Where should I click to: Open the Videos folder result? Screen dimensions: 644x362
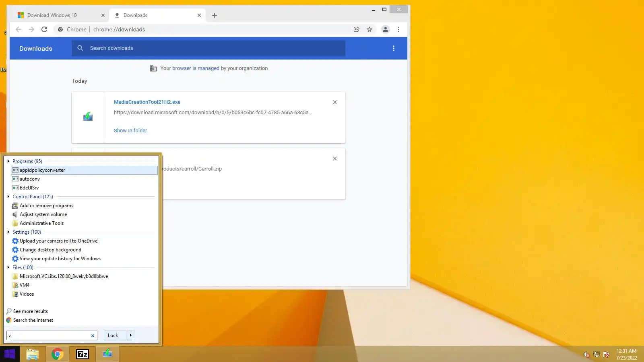85,294
